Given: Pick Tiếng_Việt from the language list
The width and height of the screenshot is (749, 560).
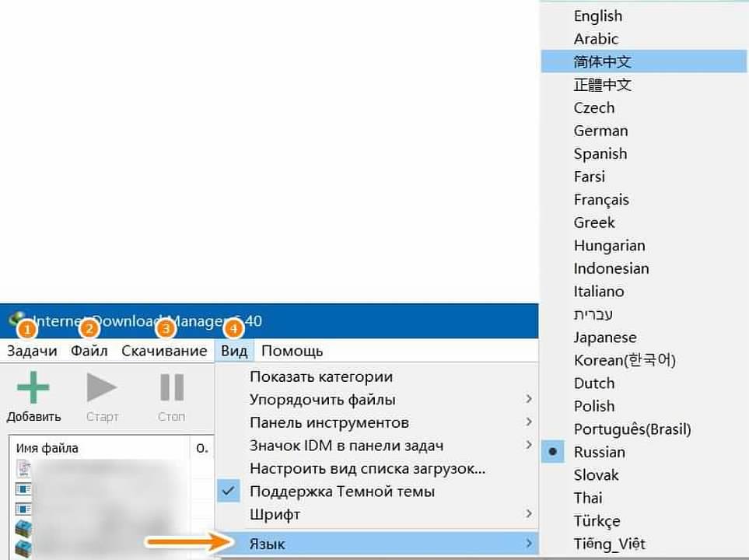Looking at the screenshot, I should tap(644, 543).
